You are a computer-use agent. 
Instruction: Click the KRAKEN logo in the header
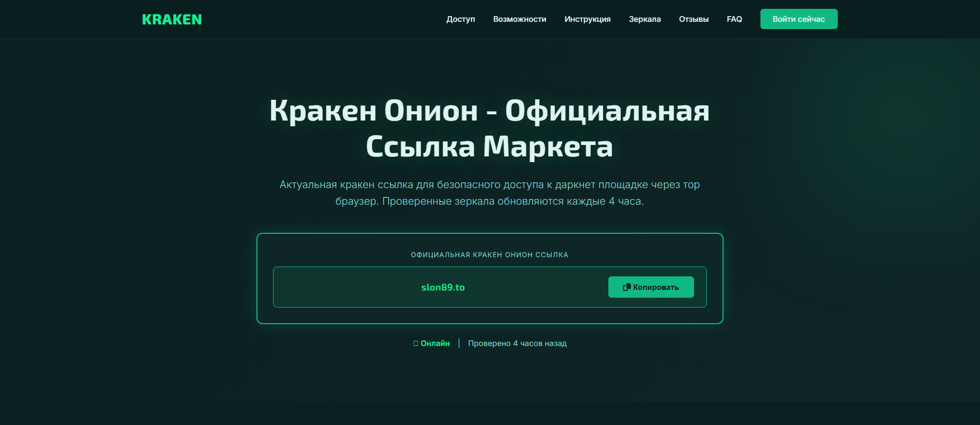click(x=172, y=20)
